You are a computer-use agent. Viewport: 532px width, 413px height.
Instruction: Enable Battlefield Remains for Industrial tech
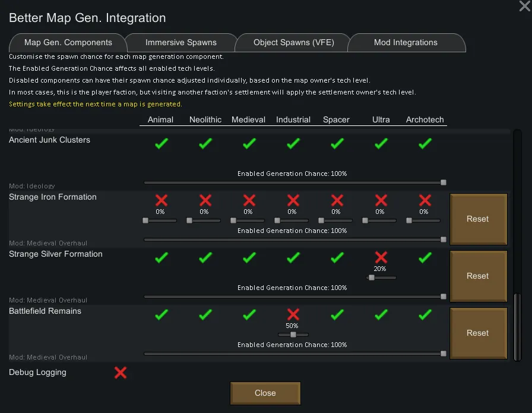[293, 314]
